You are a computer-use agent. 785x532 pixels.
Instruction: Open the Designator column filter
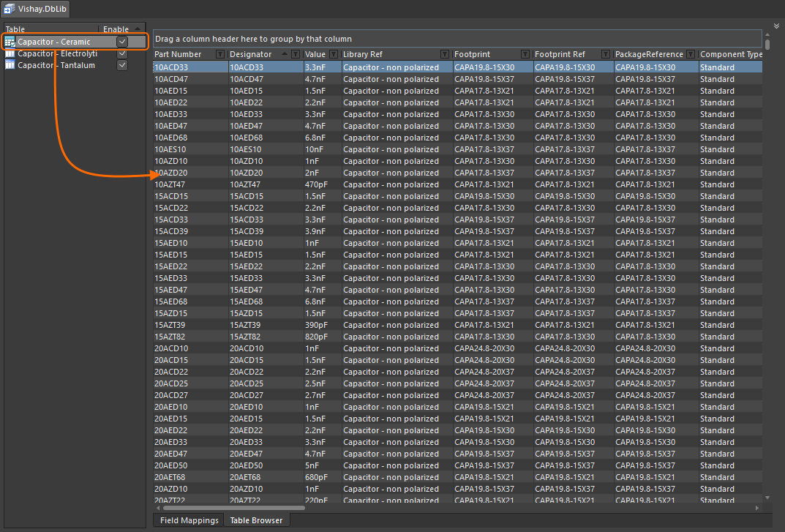[296, 54]
